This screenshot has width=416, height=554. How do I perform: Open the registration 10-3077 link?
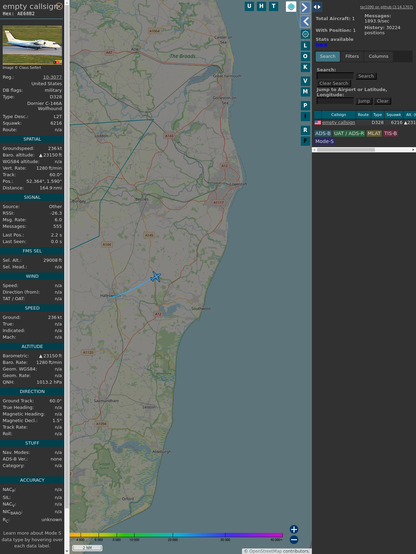pos(52,77)
